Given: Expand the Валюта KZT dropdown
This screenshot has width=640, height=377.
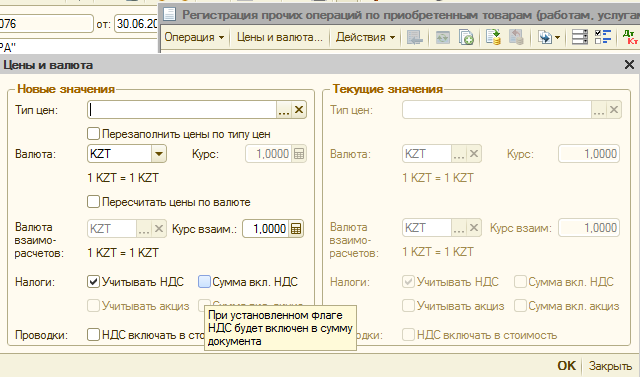Looking at the screenshot, I should (x=159, y=154).
